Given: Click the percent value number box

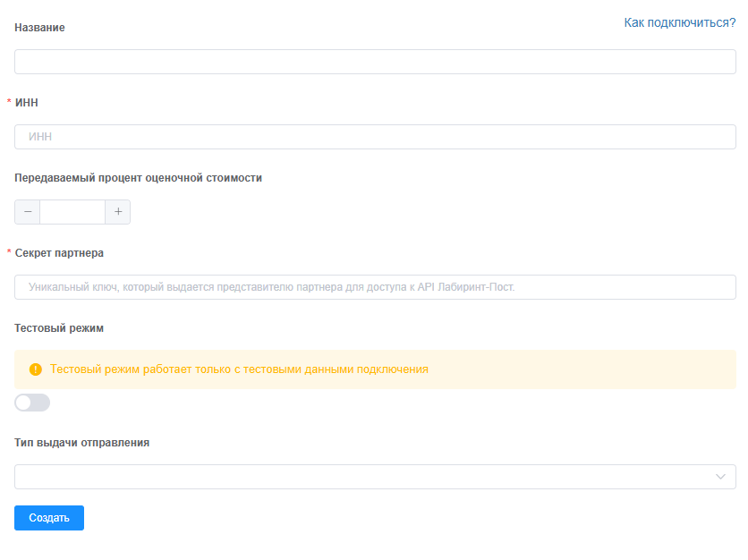Looking at the screenshot, I should 72,212.
